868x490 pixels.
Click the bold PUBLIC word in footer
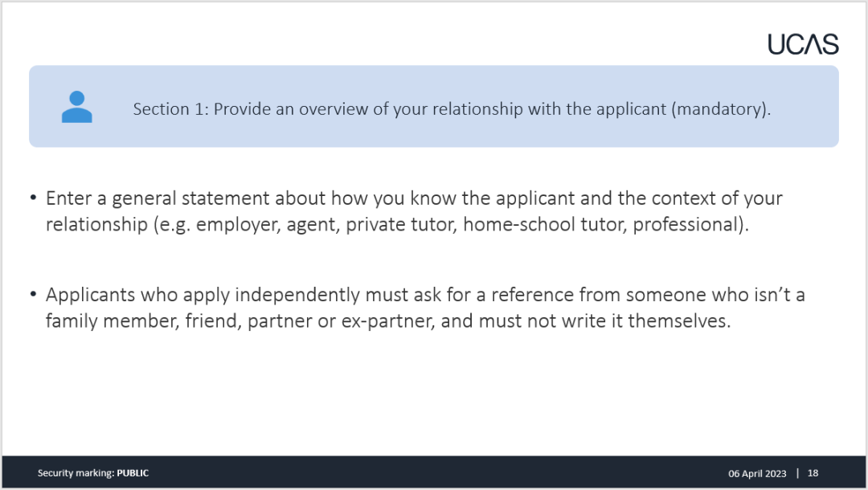point(133,473)
